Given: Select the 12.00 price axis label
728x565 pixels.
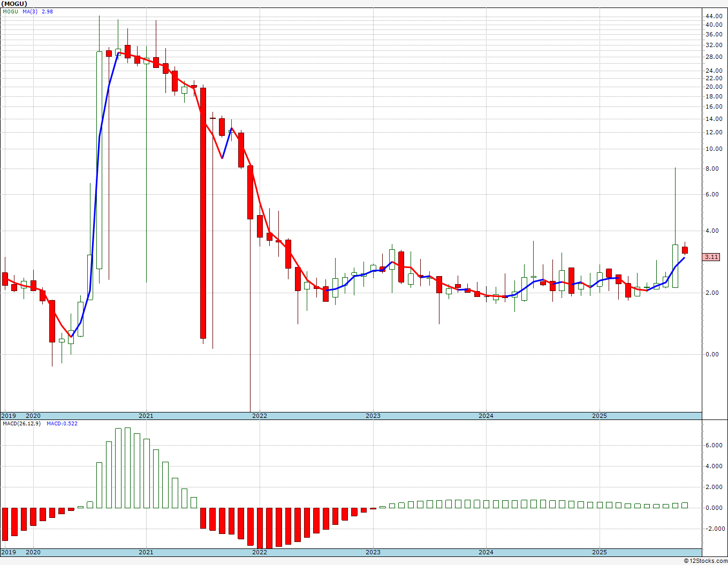Looking at the screenshot, I should [x=714, y=132].
